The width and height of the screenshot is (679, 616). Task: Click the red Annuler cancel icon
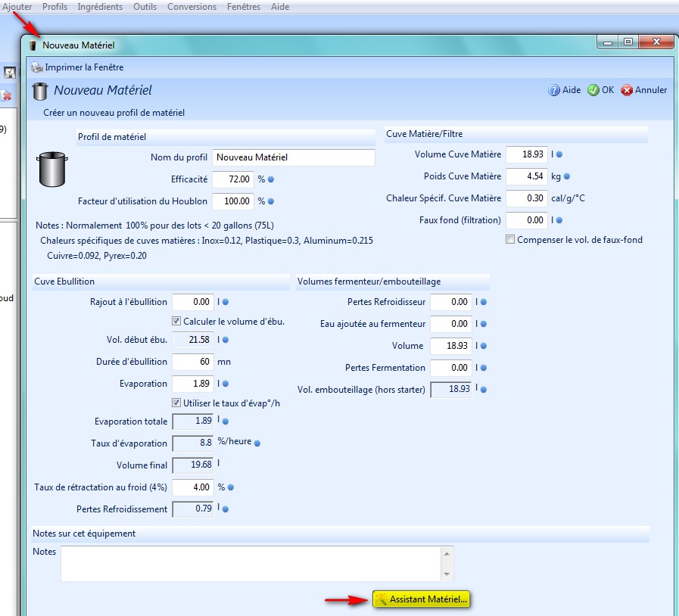pyautogui.click(x=627, y=90)
